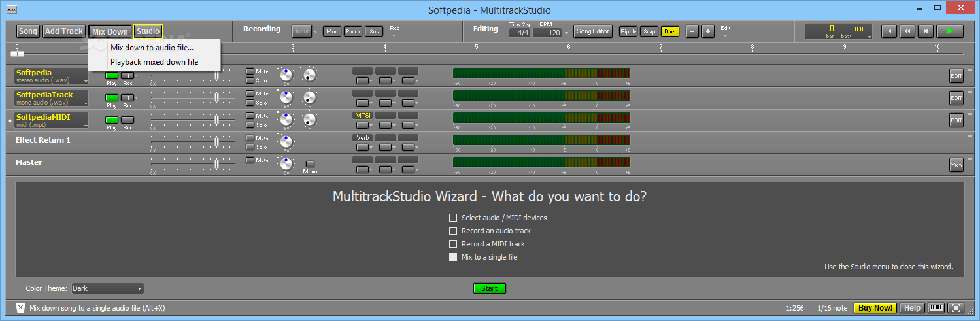The height and width of the screenshot is (321, 980).
Task: Open the Verb effect slot on Effect Return 1
Action: click(362, 138)
